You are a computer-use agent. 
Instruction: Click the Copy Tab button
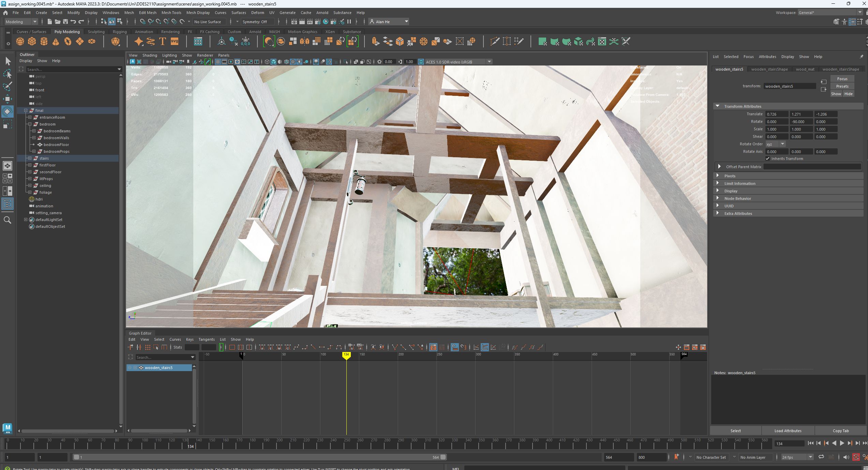(840, 430)
